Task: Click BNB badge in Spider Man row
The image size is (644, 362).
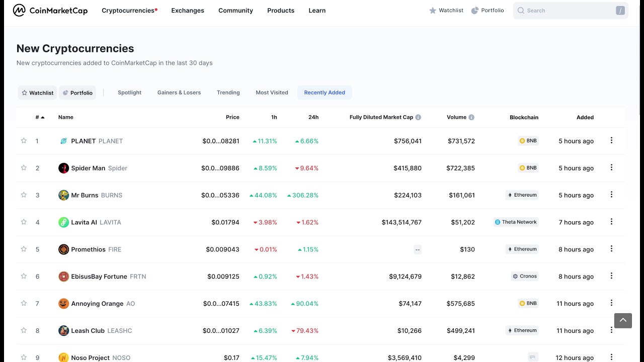Action: (x=528, y=168)
